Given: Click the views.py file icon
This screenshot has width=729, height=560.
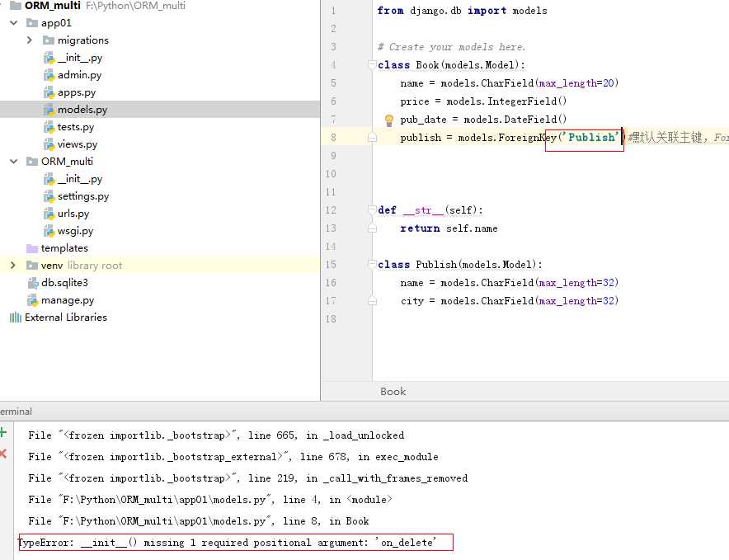Looking at the screenshot, I should (49, 144).
